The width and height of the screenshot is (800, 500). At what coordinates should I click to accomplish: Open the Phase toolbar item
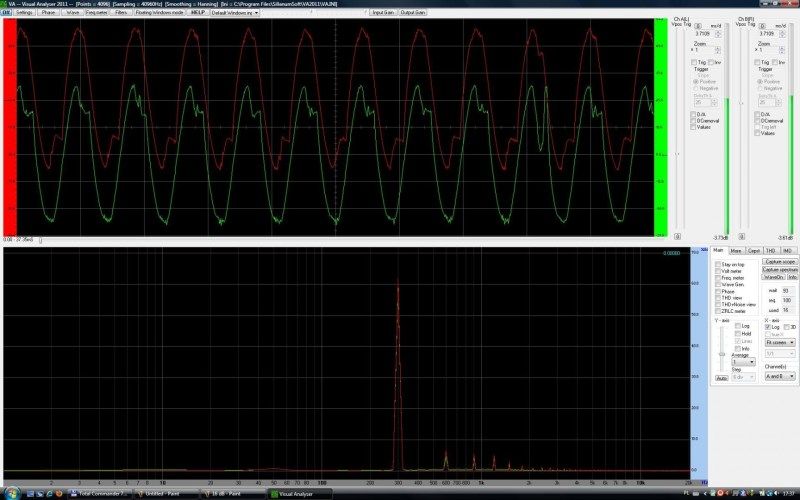(x=48, y=12)
